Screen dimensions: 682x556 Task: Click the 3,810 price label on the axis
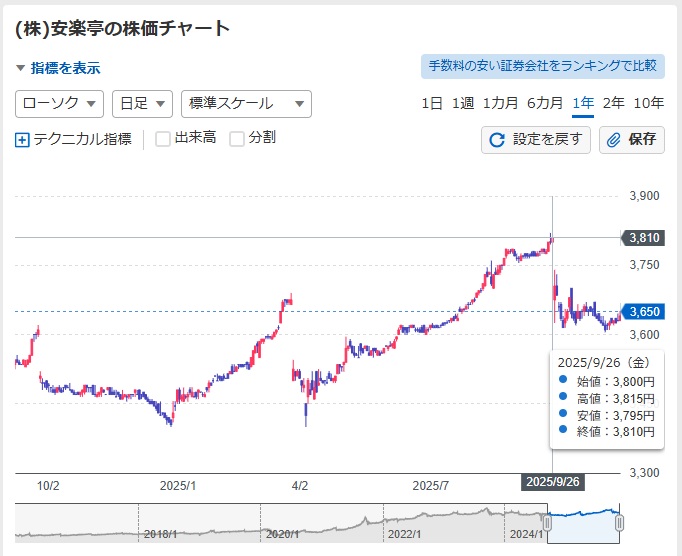tap(643, 238)
